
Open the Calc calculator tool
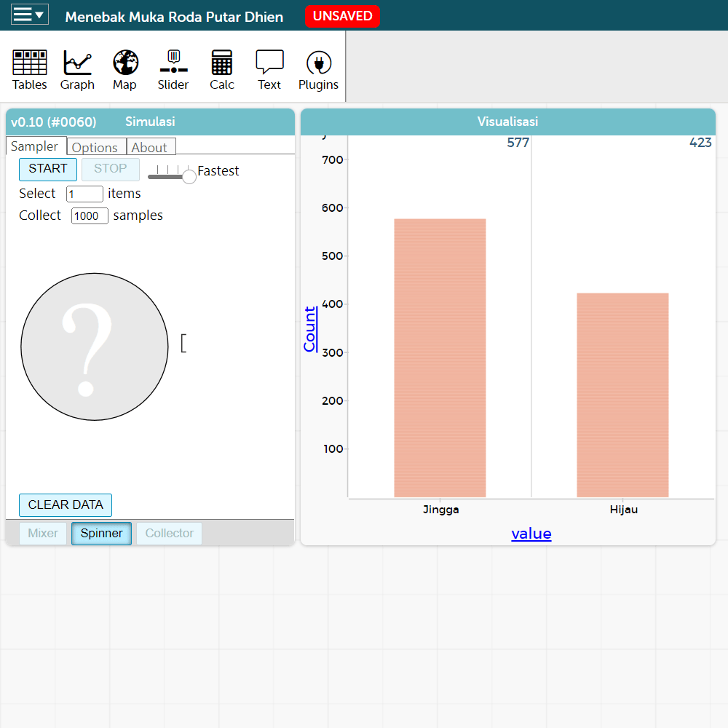point(222,71)
